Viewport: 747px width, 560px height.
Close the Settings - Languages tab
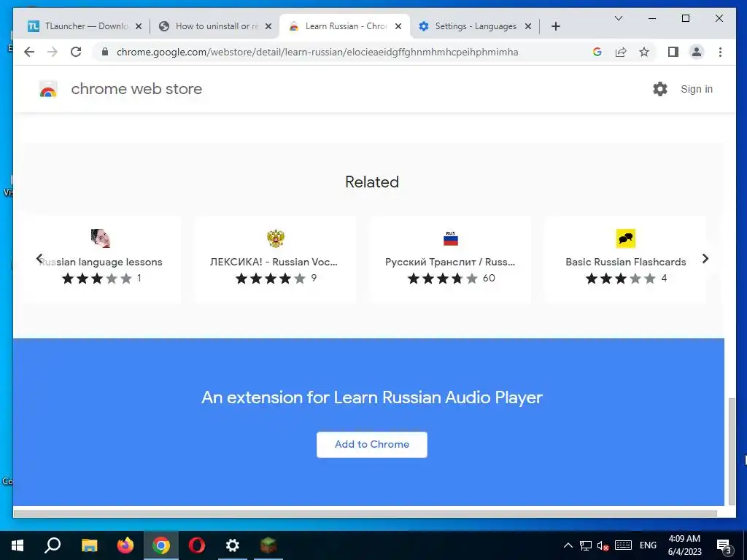click(528, 26)
